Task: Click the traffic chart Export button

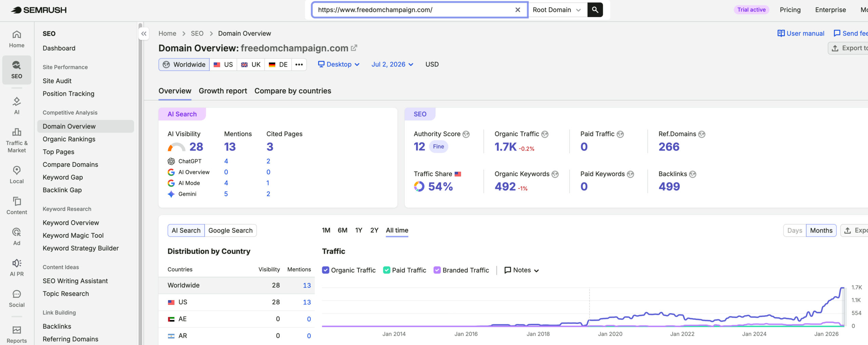Action: [854, 230]
